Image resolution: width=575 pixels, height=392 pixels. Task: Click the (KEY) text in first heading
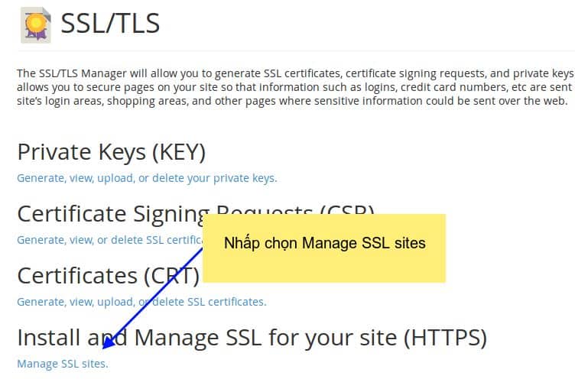pos(179,152)
